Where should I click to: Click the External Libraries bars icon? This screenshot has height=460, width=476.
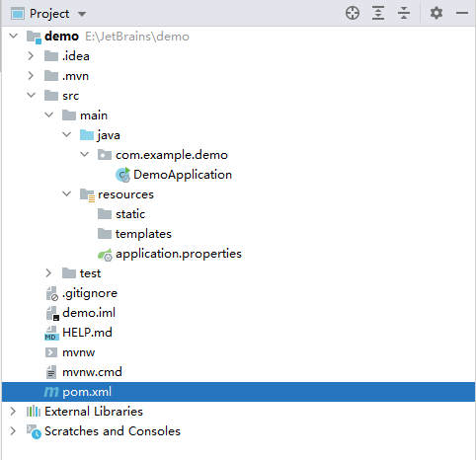click(x=34, y=412)
